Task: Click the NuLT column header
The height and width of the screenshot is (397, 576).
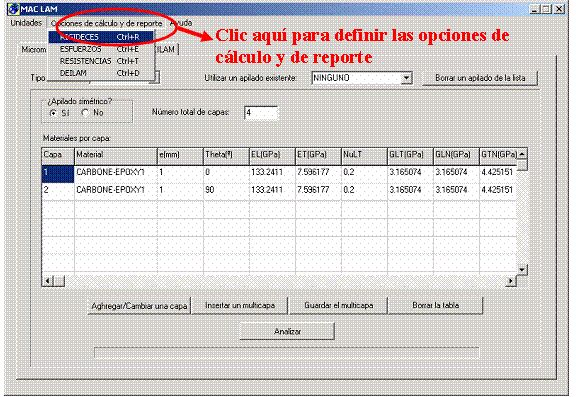Action: (364, 156)
